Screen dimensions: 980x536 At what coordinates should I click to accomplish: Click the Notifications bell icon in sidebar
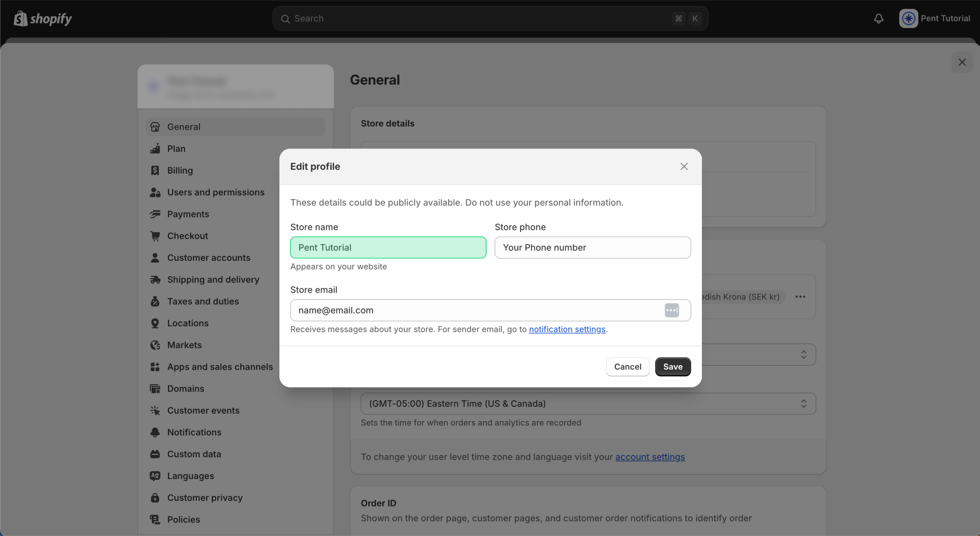[155, 432]
